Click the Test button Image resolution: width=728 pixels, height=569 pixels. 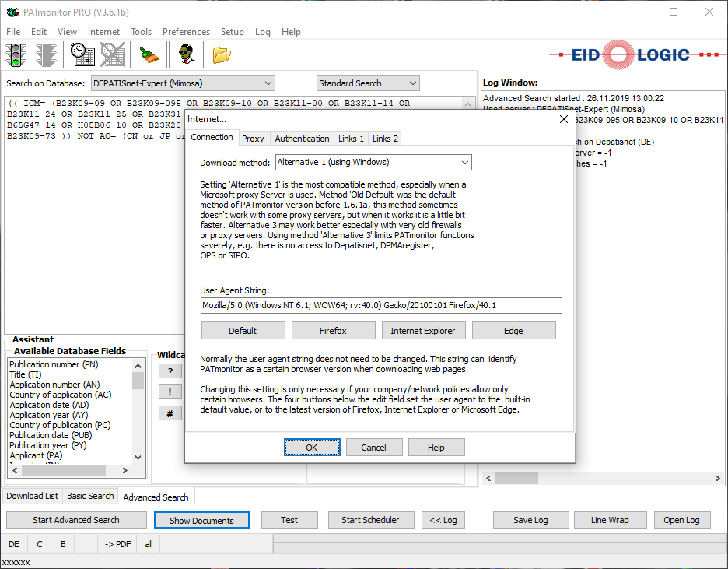pyautogui.click(x=289, y=520)
